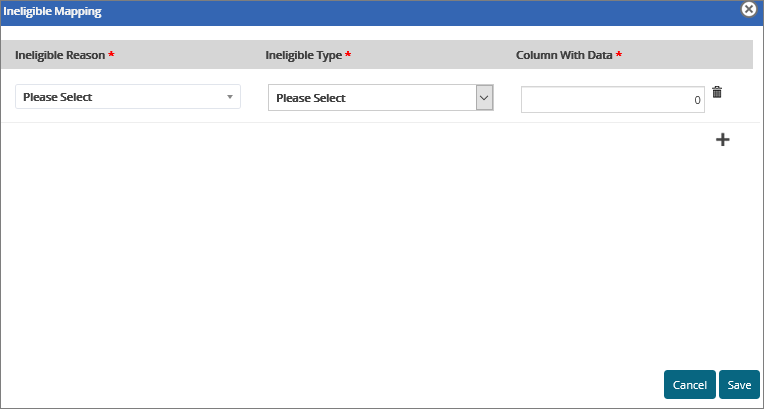Click the Column With Data header label

click(564, 55)
